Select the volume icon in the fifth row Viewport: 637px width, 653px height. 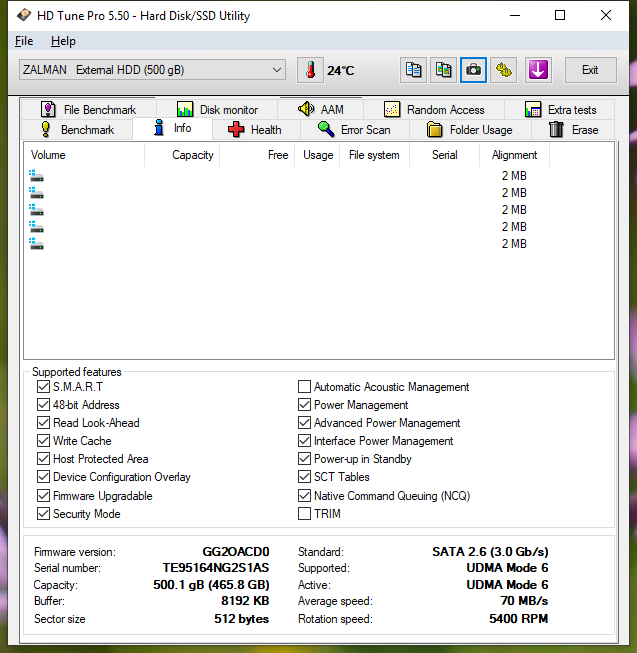(x=37, y=244)
